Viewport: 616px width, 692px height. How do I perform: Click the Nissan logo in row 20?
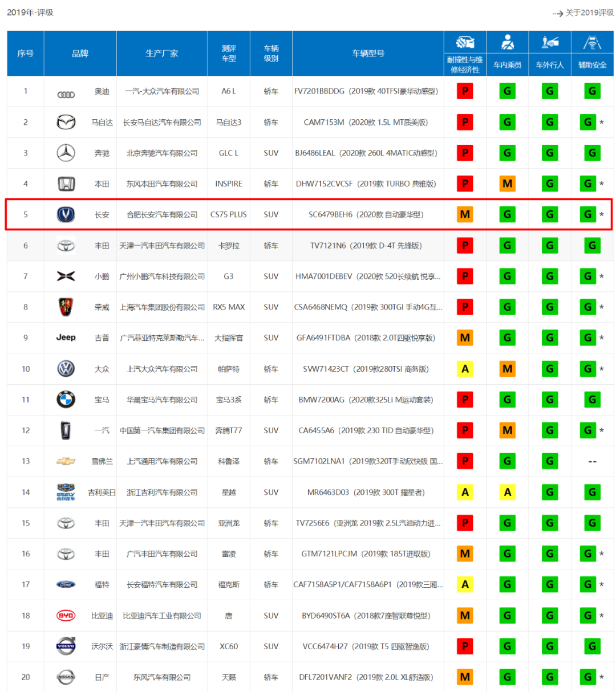click(66, 677)
